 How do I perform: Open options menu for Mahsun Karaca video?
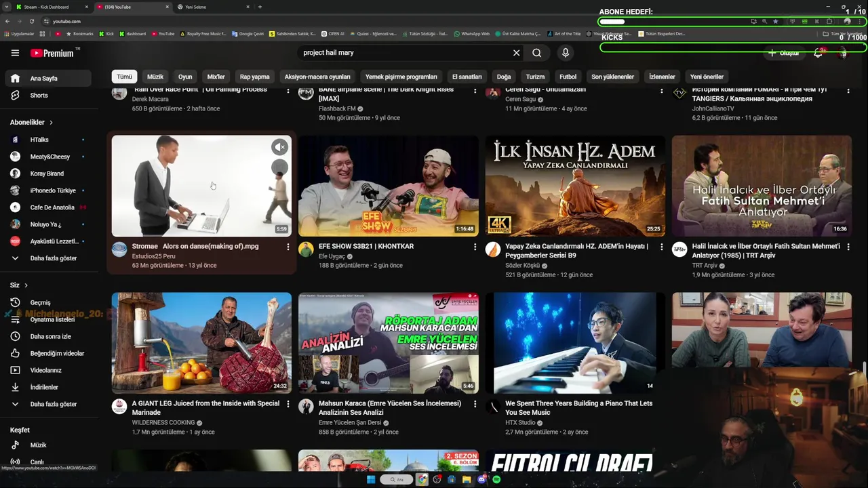475,405
